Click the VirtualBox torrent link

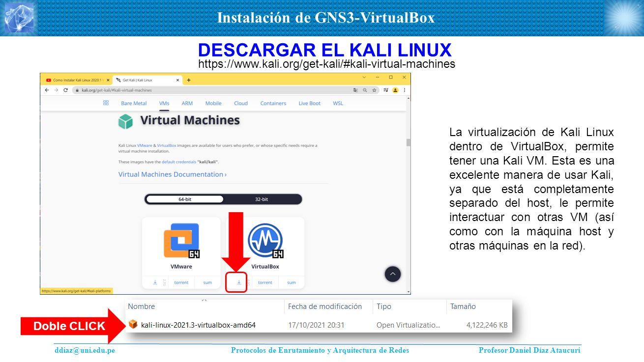265,282
